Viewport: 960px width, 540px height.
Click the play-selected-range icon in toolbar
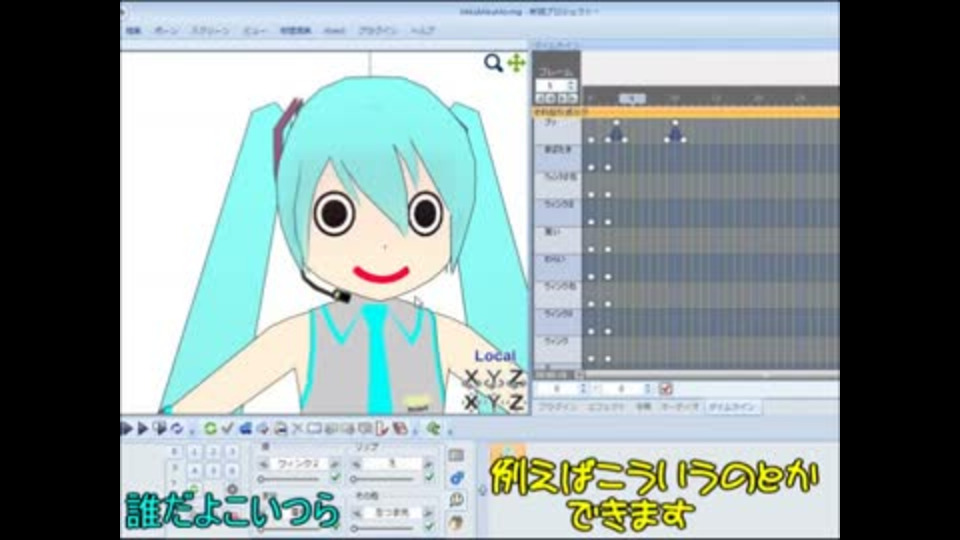click(160, 428)
